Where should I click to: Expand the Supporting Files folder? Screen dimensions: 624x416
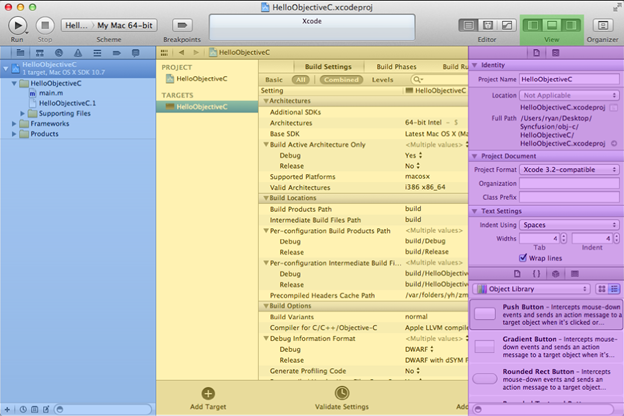[x=23, y=113]
